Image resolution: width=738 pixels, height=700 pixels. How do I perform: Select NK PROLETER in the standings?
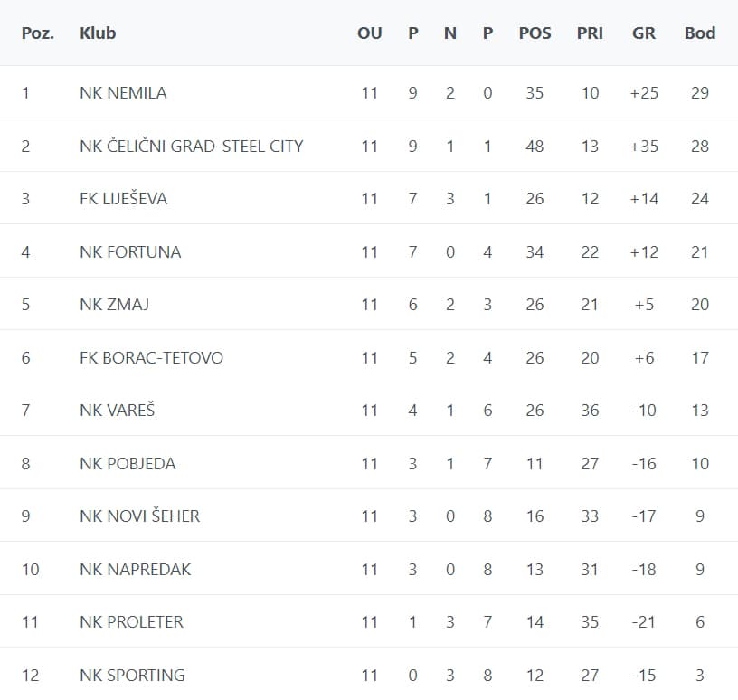pos(131,622)
